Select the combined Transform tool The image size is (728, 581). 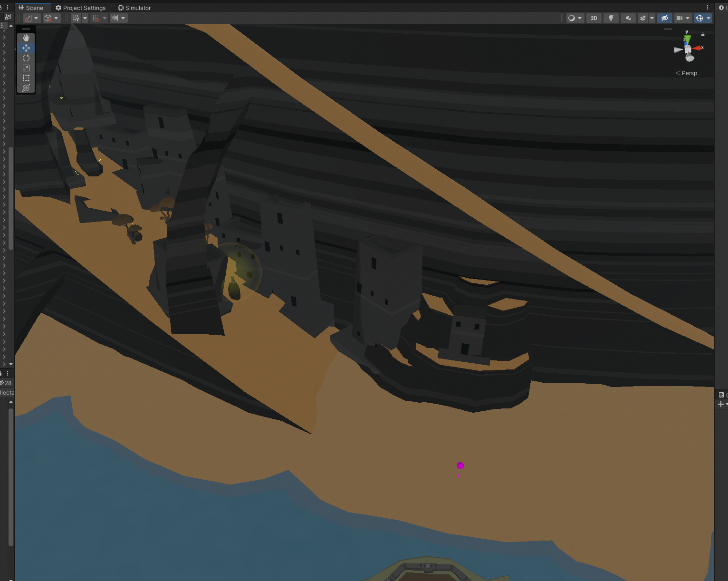(26, 88)
